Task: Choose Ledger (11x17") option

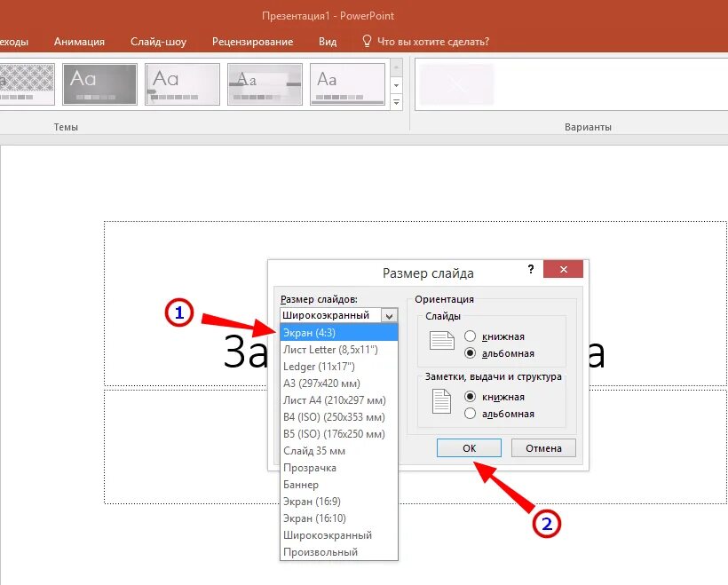Action: click(339, 367)
